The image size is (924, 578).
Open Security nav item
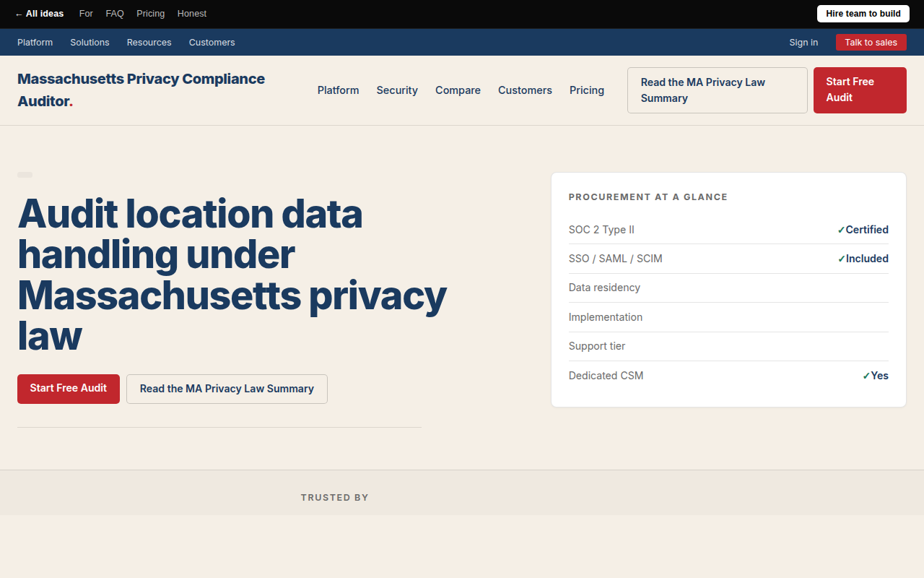coord(397,90)
